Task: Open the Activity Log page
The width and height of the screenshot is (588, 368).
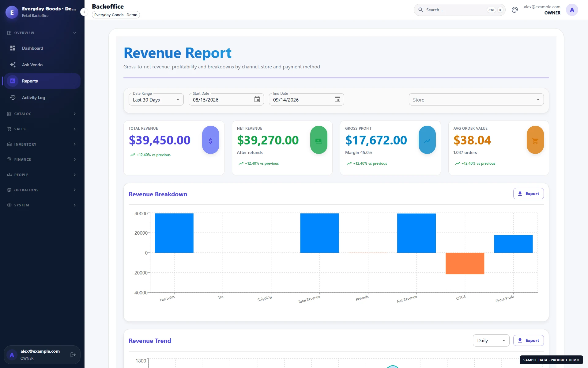Action: (x=42, y=98)
